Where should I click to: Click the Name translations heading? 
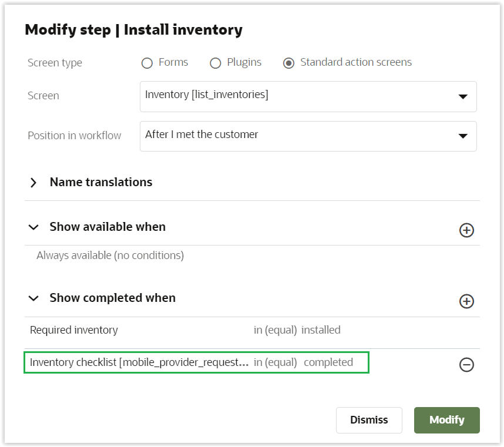(101, 182)
